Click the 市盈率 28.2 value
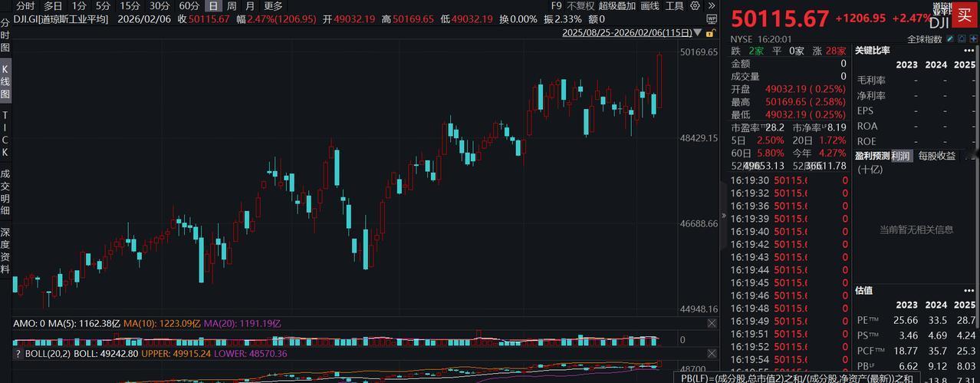Screen dimensions: 980x383 point(774,127)
